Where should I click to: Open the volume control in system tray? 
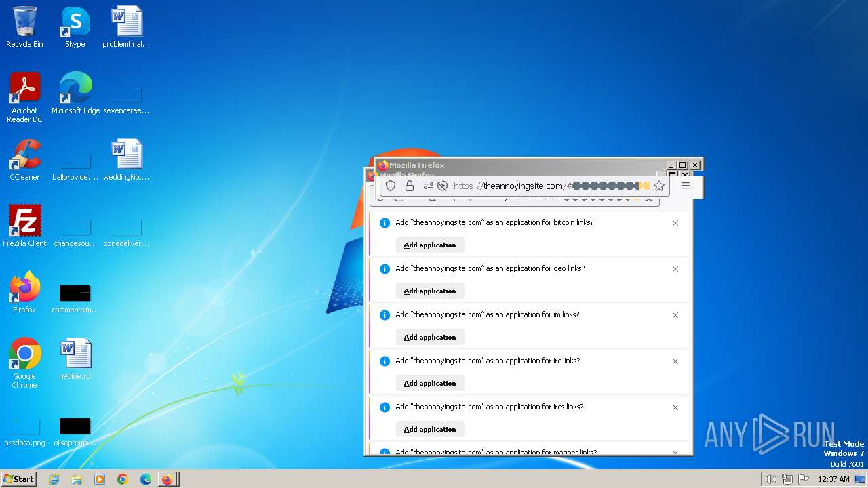pos(770,479)
